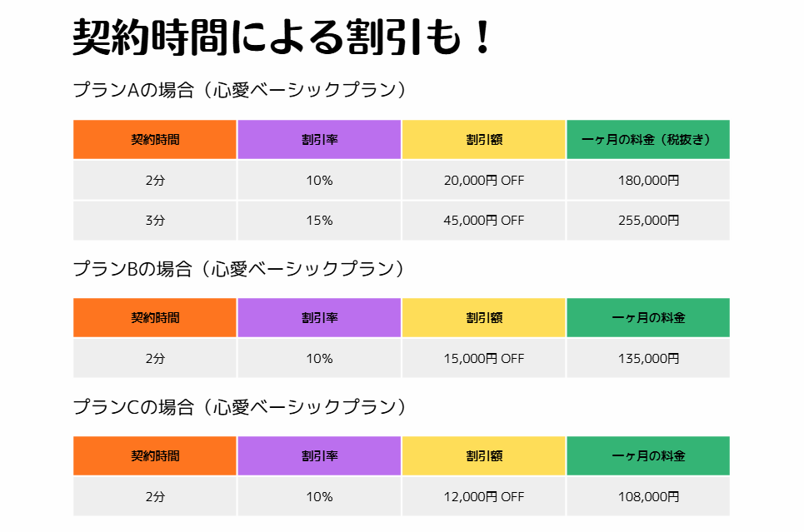Image resolution: width=804 pixels, height=532 pixels.
Task: Select the "255,000円" monthly fee cell
Action: [x=648, y=221]
